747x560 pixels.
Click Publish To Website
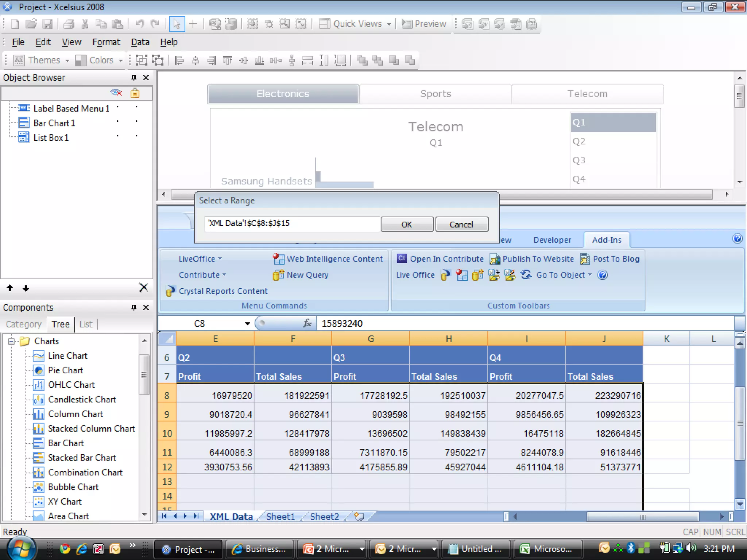tap(532, 259)
